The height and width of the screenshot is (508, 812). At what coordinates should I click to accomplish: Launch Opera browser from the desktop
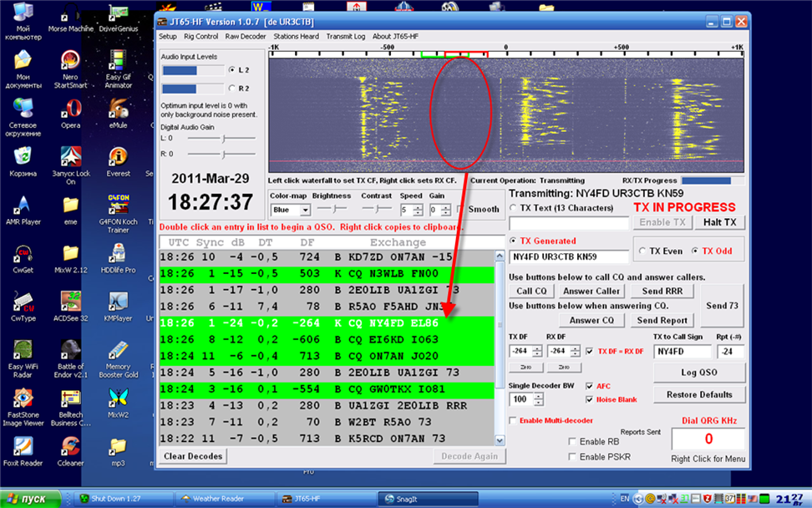70,110
